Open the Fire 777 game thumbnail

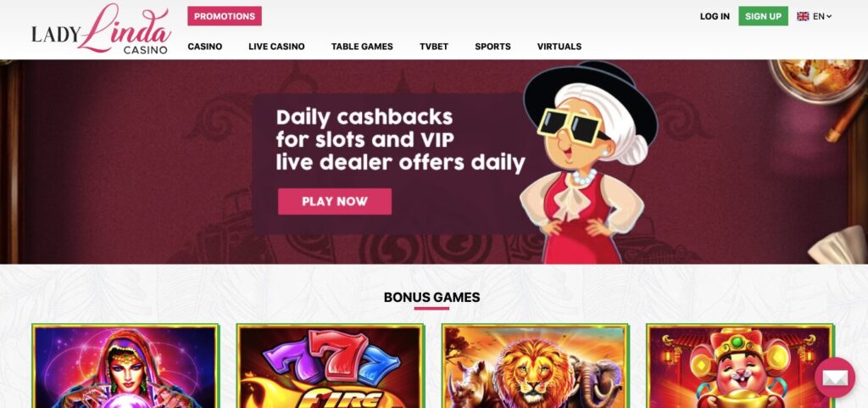click(x=330, y=366)
